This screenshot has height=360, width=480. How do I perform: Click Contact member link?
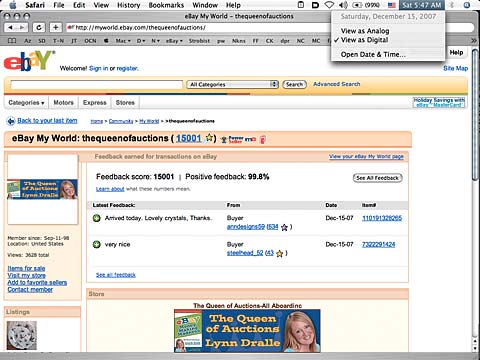pyautogui.click(x=30, y=290)
